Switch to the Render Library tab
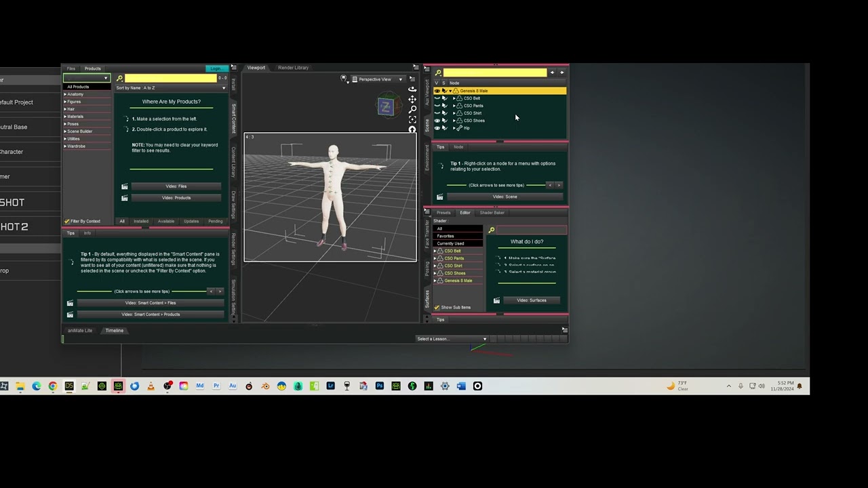The width and height of the screenshot is (868, 488). pyautogui.click(x=293, y=68)
